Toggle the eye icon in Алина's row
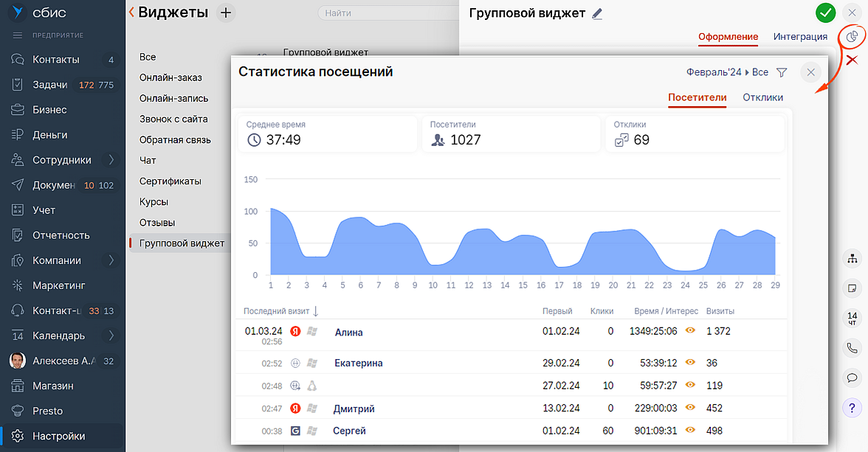 pyautogui.click(x=691, y=331)
